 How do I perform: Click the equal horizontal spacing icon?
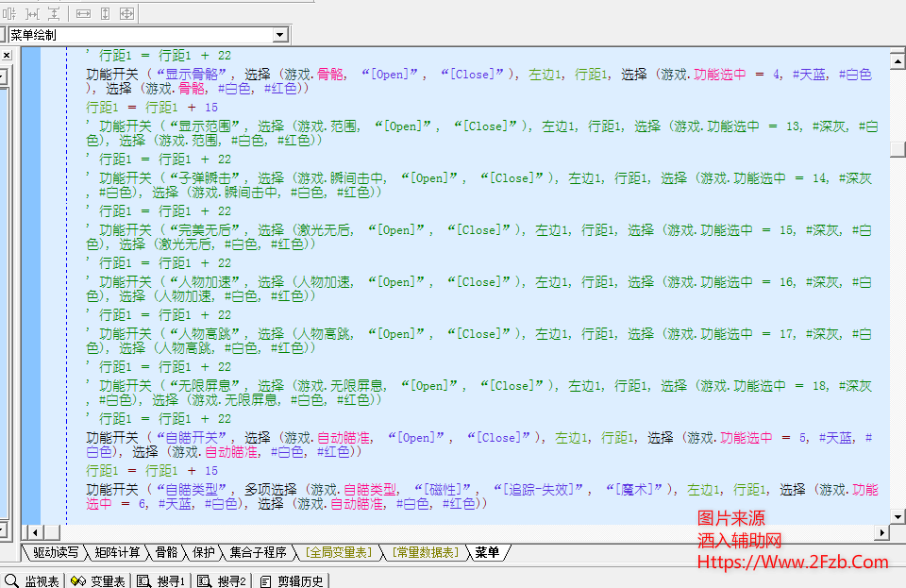click(32, 13)
